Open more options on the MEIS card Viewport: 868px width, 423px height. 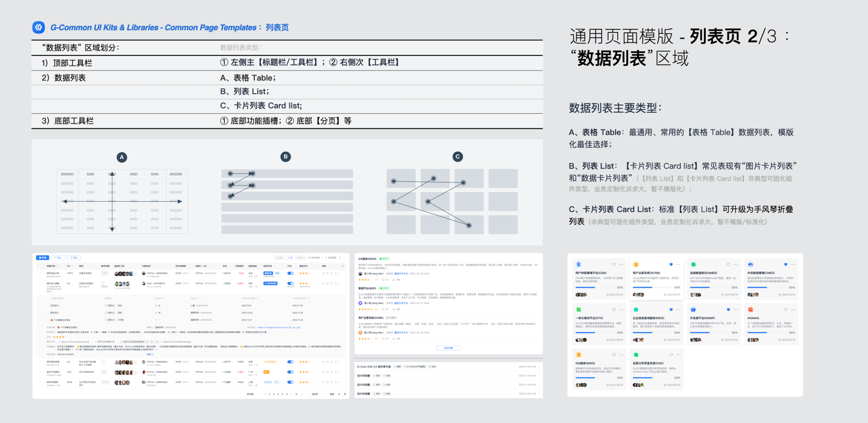point(678,309)
